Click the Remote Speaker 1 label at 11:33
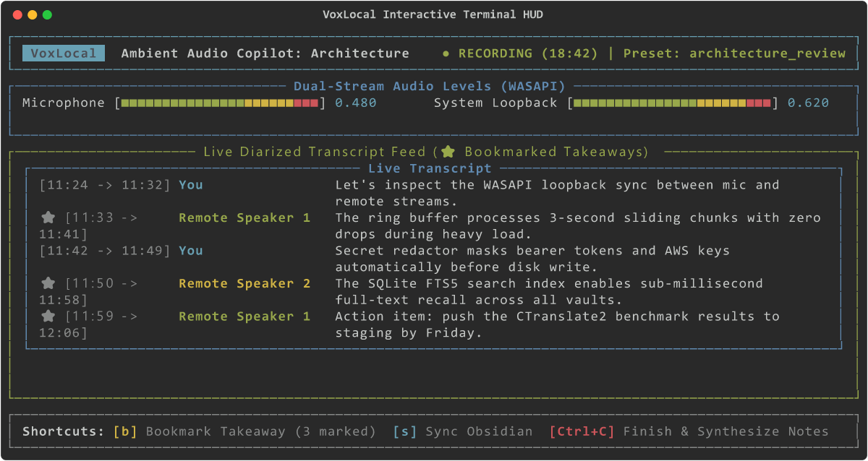 click(244, 217)
